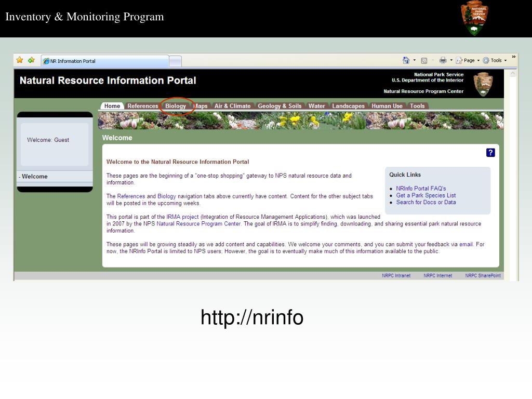The height and width of the screenshot is (399, 532).
Task: Open the Air & Climate navigation tab
Action: (232, 106)
